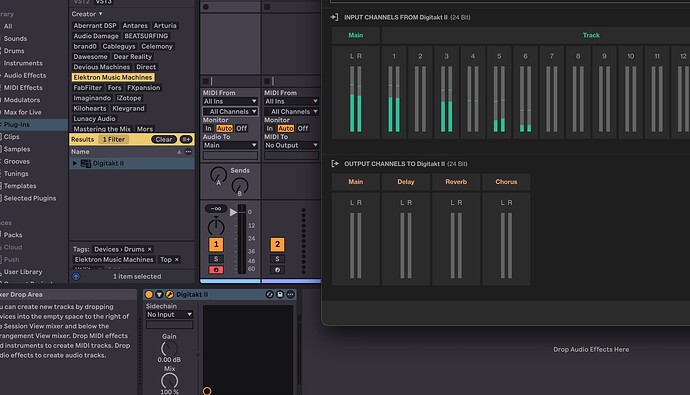Click the Reverb output channel header

[456, 182]
